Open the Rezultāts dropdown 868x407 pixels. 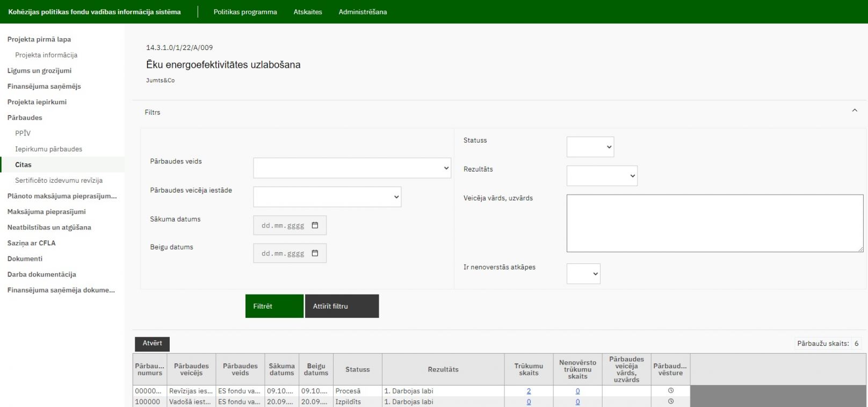tap(602, 176)
